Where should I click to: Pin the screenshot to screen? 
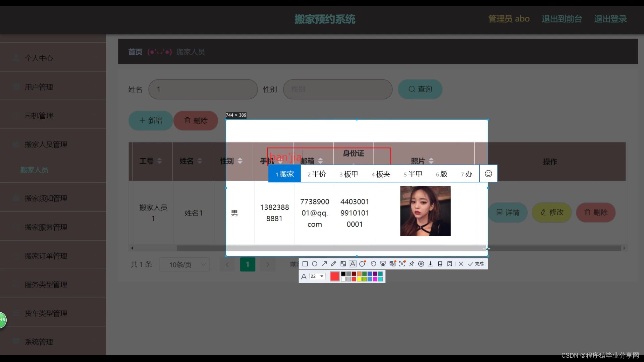pos(412,264)
